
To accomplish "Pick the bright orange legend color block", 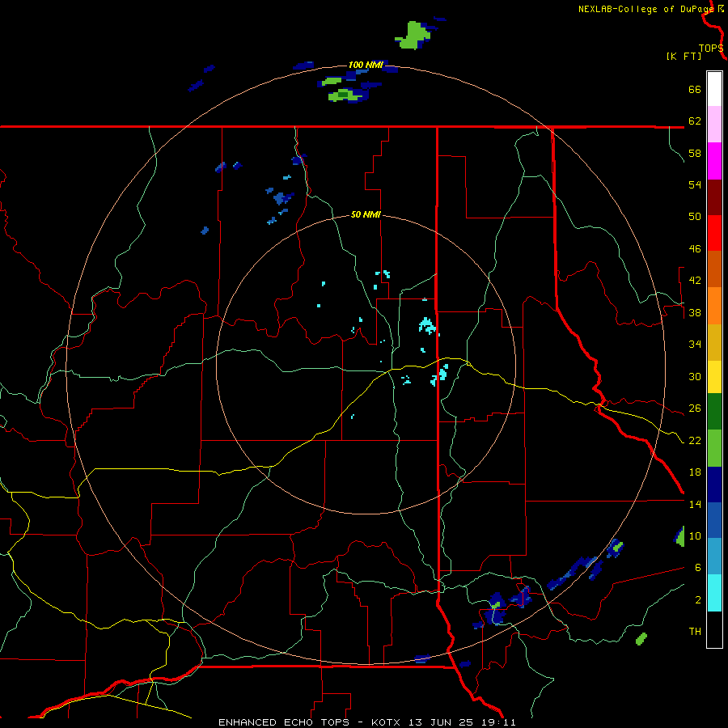I will (714, 306).
